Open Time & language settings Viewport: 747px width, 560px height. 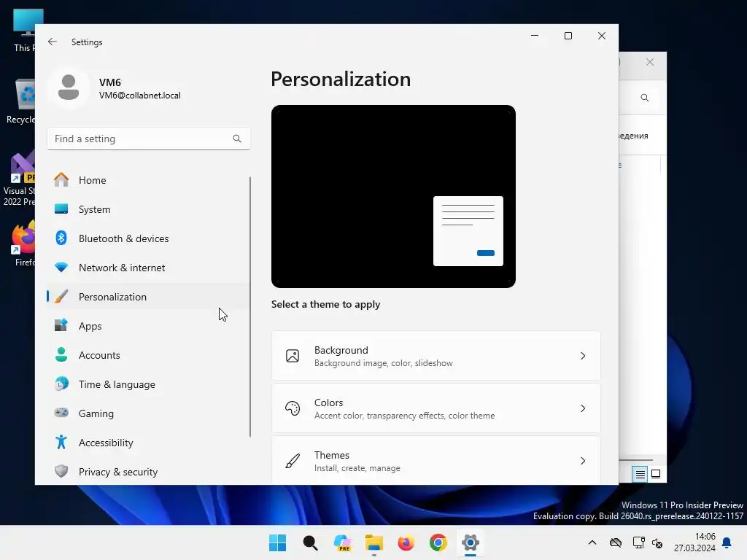[147, 384]
